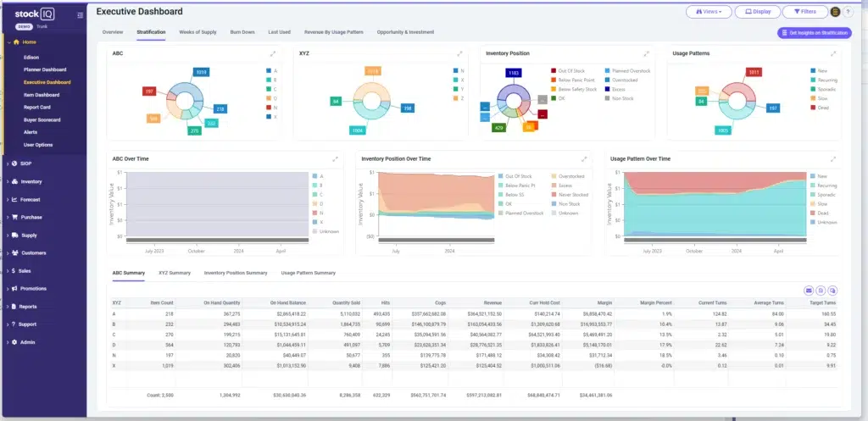Open the Display button
The height and width of the screenshot is (421, 868).
[757, 12]
